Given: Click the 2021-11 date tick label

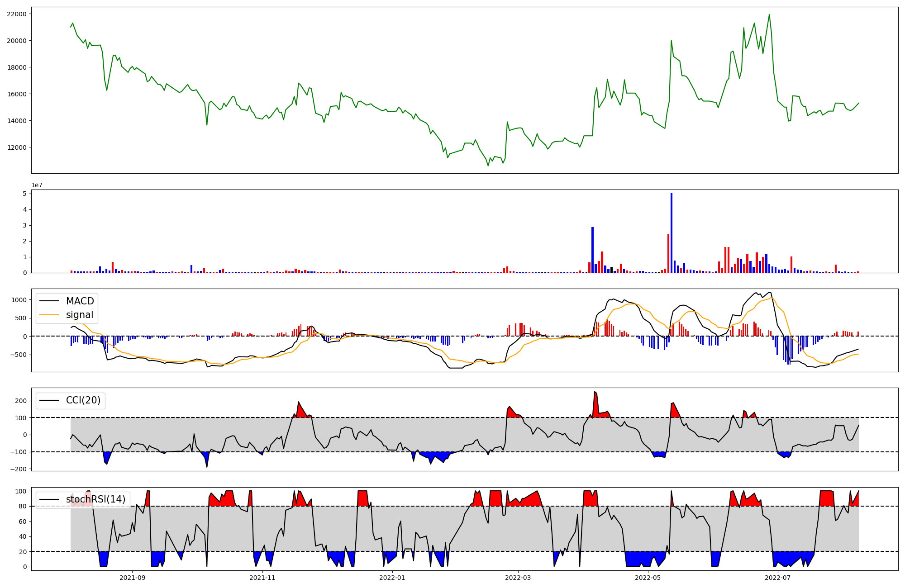Looking at the screenshot, I should coord(262,578).
